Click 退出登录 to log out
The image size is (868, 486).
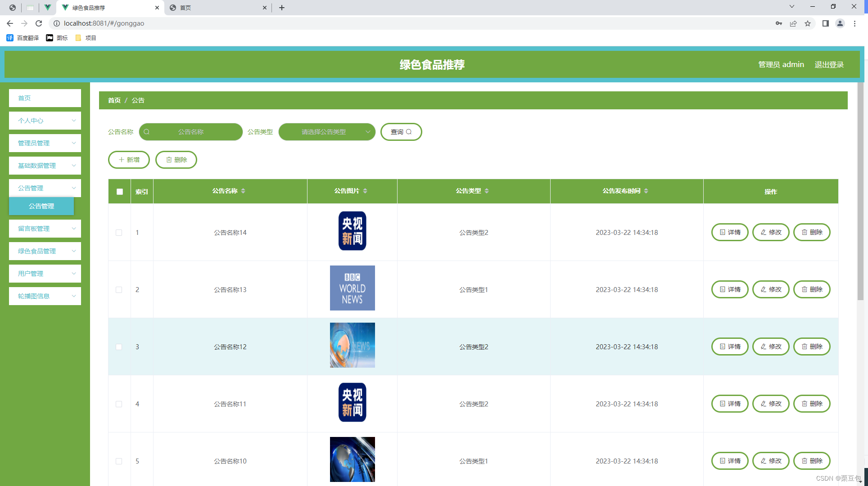(x=829, y=64)
